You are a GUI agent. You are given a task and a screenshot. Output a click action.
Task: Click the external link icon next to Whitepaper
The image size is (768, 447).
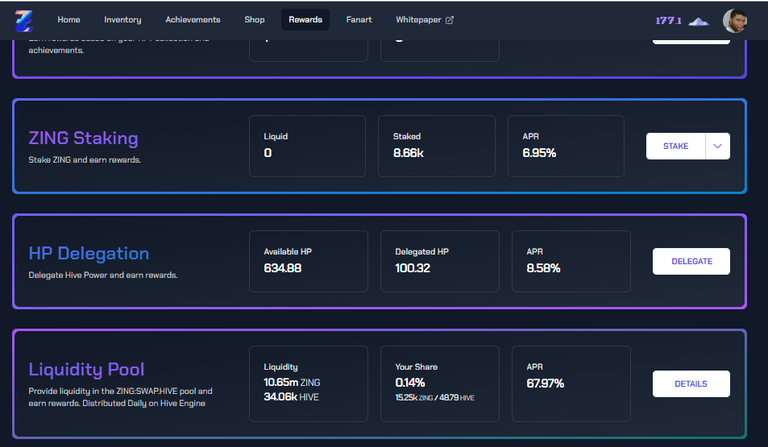coord(450,20)
